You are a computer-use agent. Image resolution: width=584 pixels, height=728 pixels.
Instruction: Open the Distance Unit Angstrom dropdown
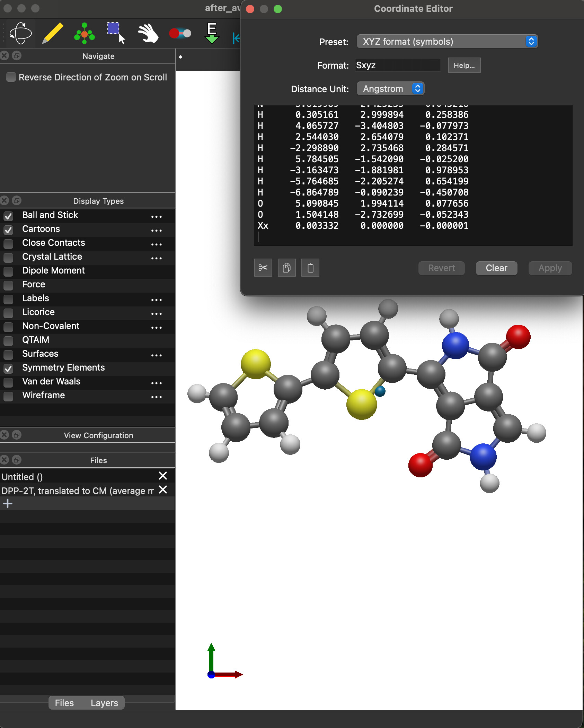390,89
